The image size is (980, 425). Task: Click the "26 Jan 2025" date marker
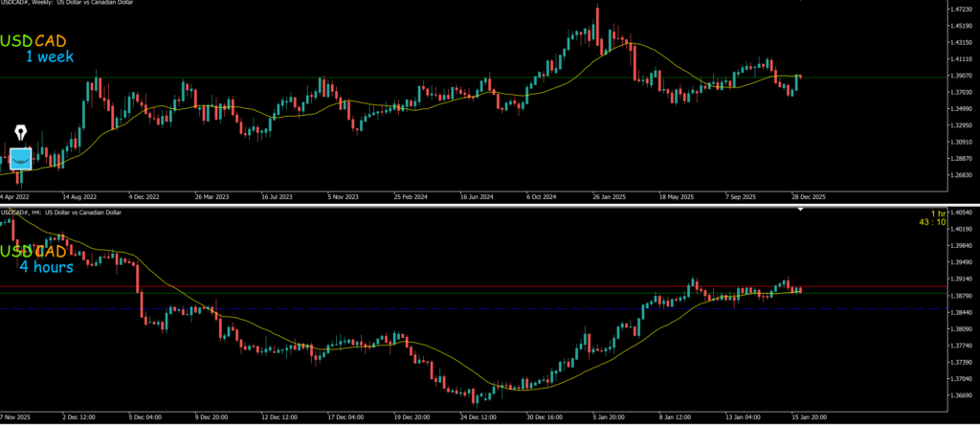pos(609,196)
